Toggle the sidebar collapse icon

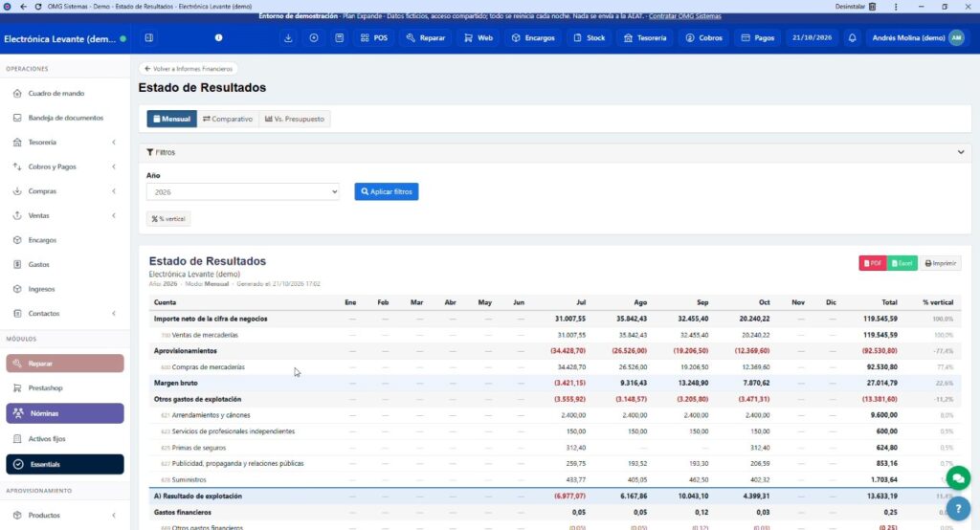coord(148,38)
